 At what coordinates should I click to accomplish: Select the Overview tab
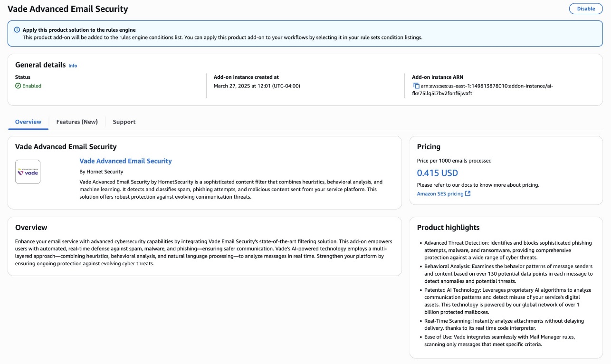pyautogui.click(x=28, y=122)
